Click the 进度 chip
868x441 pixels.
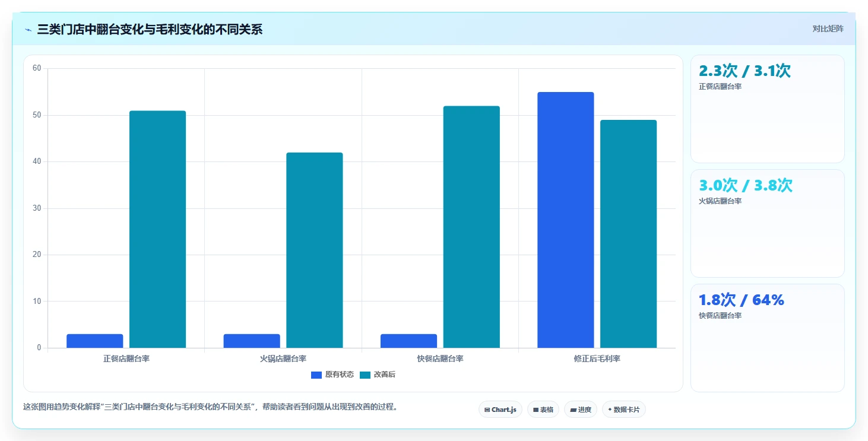[581, 410]
